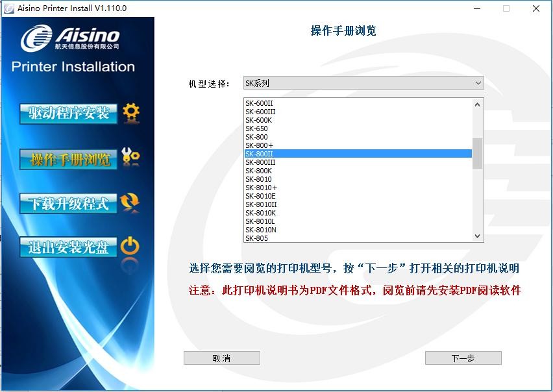Click the list scroll down arrow
The height and width of the screenshot is (392, 553).
click(x=478, y=236)
